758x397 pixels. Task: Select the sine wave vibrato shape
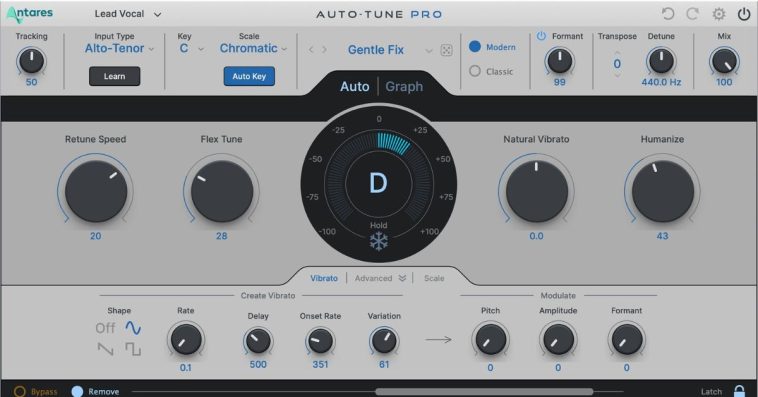click(x=133, y=328)
